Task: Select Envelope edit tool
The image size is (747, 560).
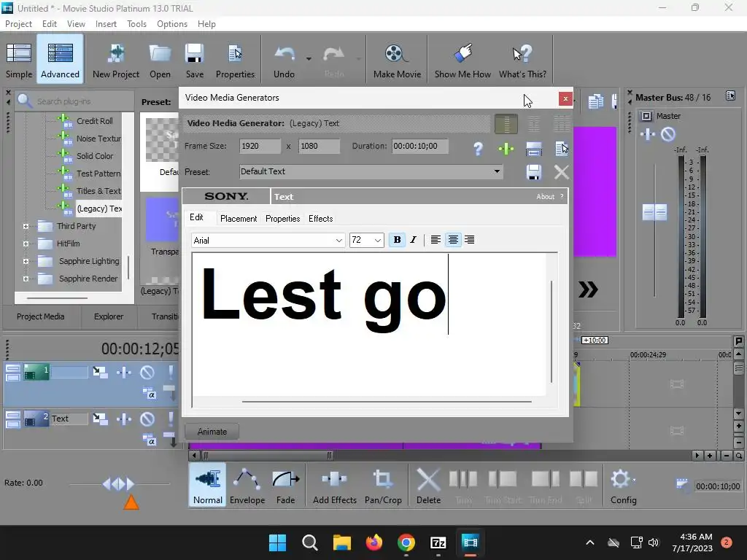Action: coord(247,485)
